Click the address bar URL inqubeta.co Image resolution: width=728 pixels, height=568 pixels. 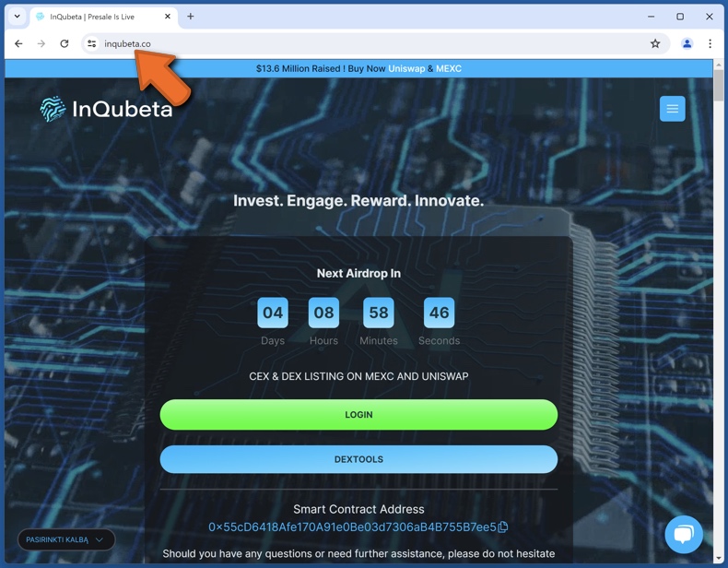(127, 43)
